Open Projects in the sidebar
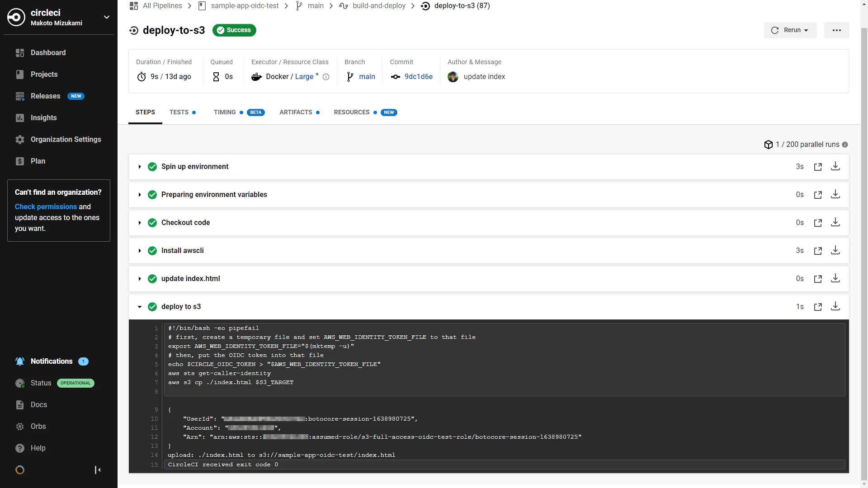Image resolution: width=868 pixels, height=488 pixels. pos(44,74)
